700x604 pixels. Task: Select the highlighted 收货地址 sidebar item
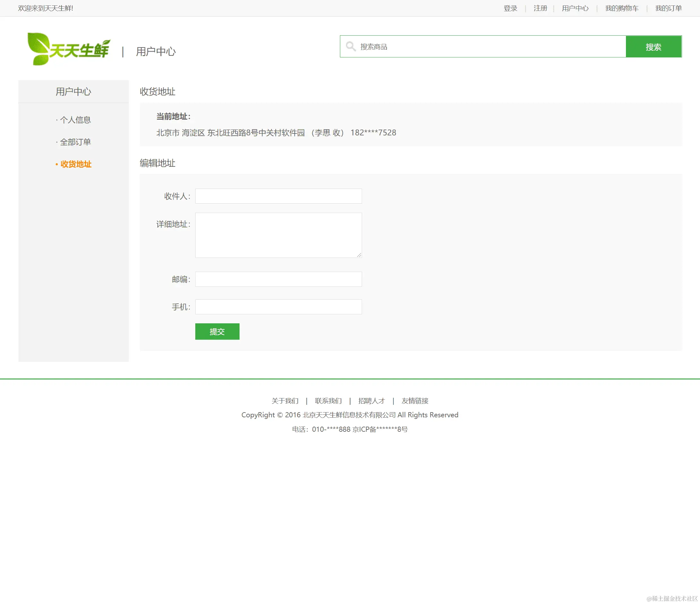point(76,165)
